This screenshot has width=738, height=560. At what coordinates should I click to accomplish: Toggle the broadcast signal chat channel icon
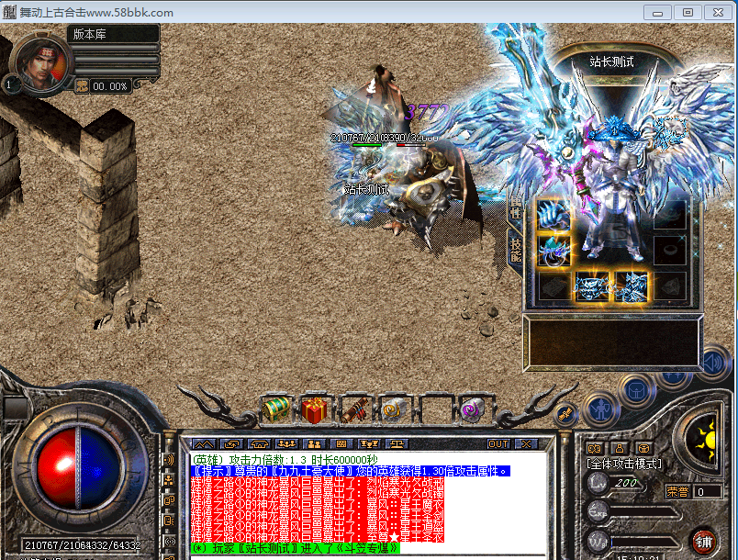[170, 541]
